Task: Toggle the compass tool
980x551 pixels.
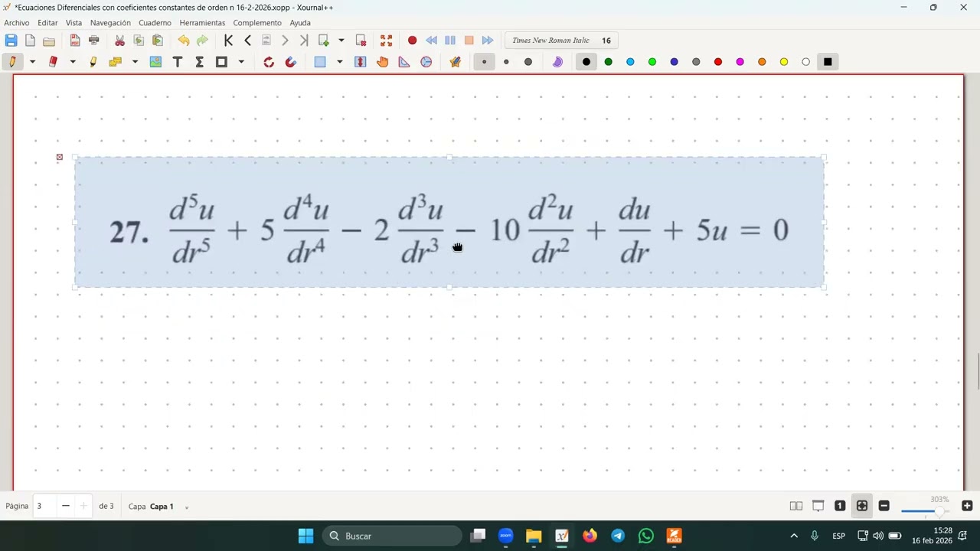Action: pyautogui.click(x=426, y=62)
